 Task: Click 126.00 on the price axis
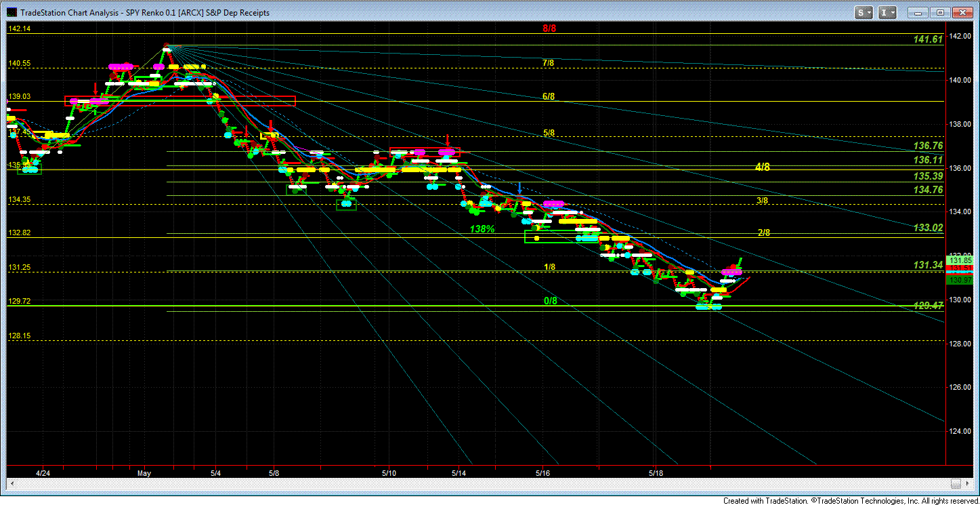point(961,388)
